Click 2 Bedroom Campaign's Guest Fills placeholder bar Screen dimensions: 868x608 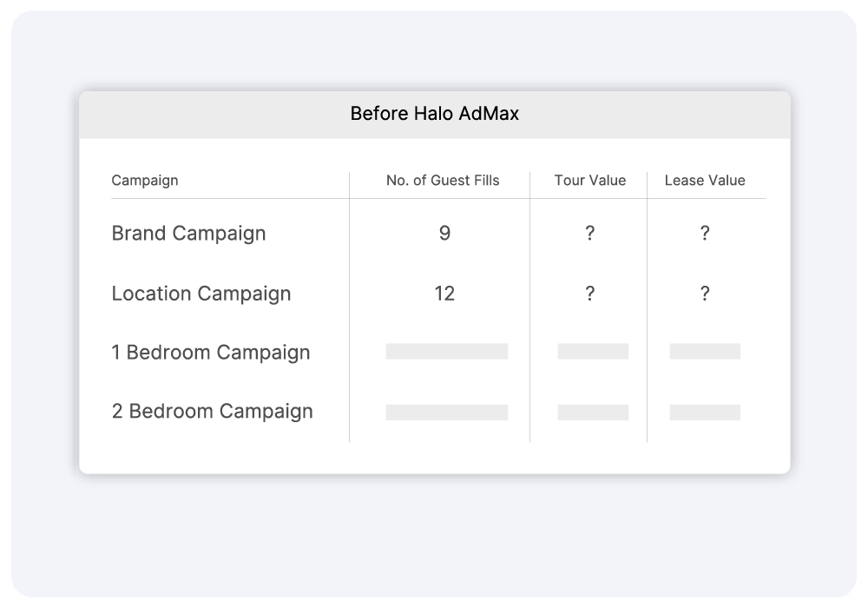click(447, 412)
